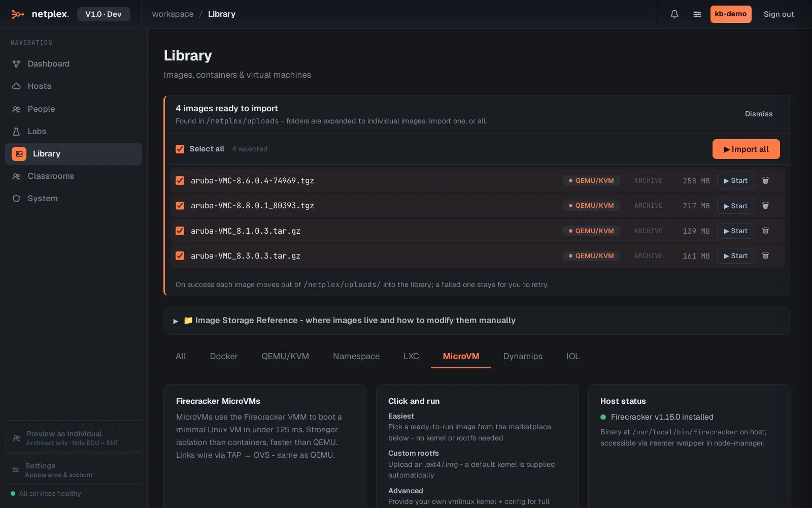This screenshot has height=508, width=812.
Task: Click the Import all button
Action: tap(746, 149)
